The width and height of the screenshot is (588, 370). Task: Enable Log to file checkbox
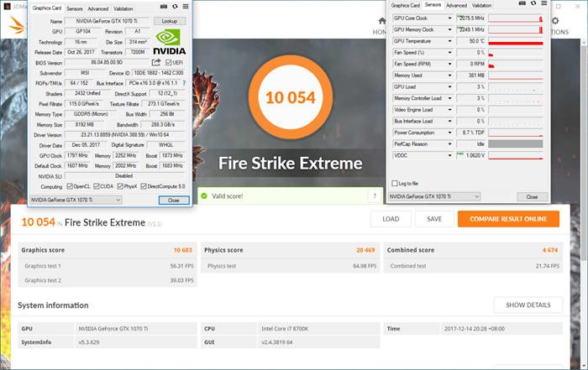click(395, 184)
